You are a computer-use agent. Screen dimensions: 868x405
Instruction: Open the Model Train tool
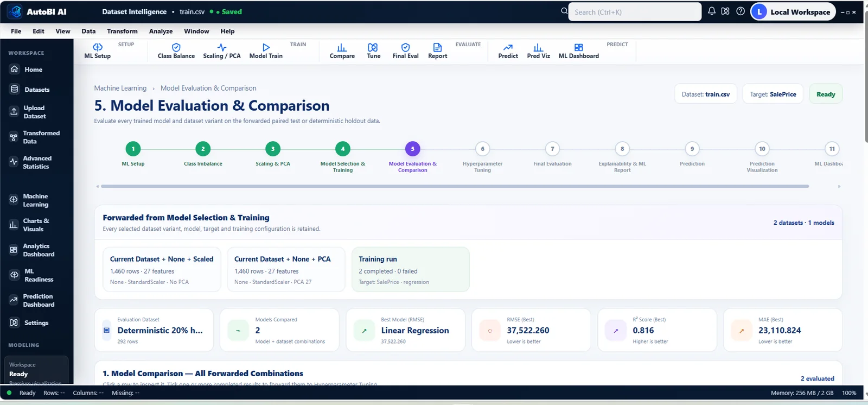[x=266, y=51]
